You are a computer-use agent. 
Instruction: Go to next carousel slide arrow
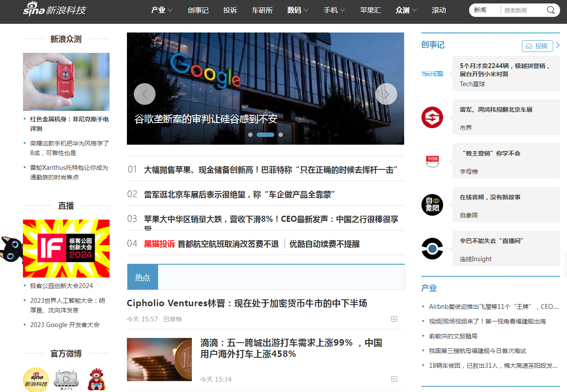click(386, 94)
